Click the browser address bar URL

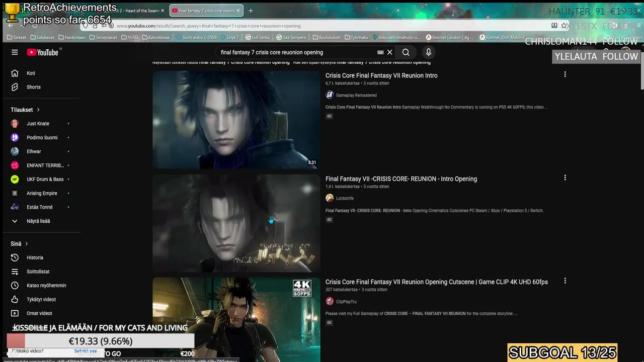click(209, 26)
